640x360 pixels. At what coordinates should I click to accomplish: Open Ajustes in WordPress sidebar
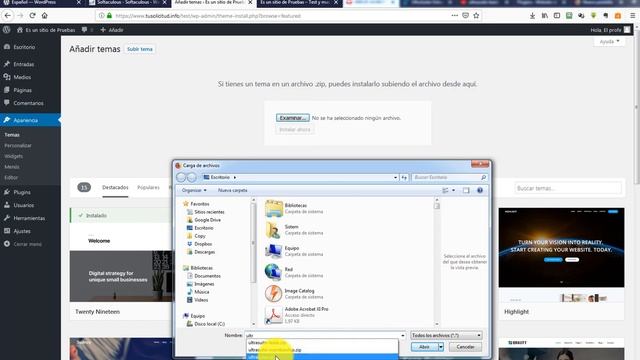[x=22, y=231]
